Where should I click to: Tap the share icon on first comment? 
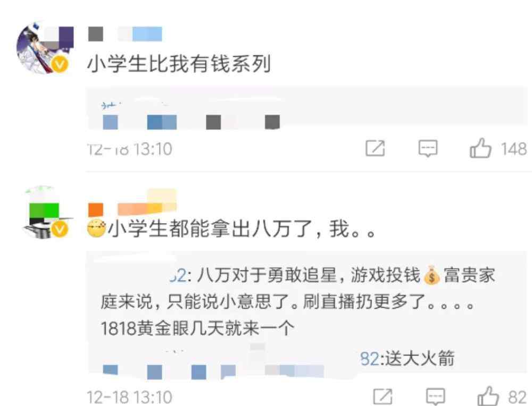(375, 148)
